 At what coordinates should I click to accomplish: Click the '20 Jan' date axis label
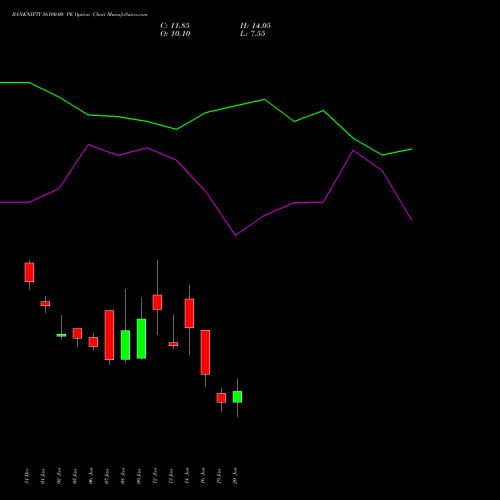coord(235,476)
